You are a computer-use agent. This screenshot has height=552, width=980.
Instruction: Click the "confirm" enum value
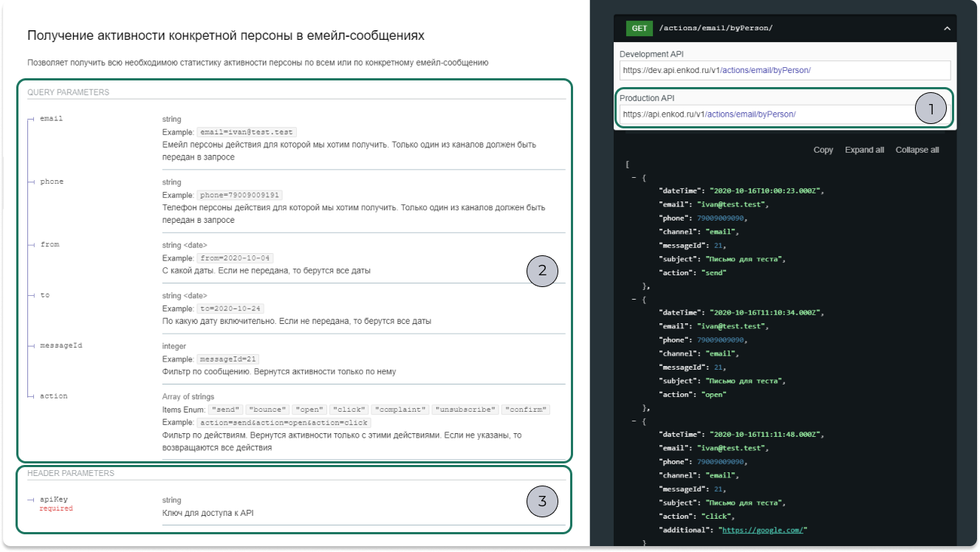coord(526,410)
